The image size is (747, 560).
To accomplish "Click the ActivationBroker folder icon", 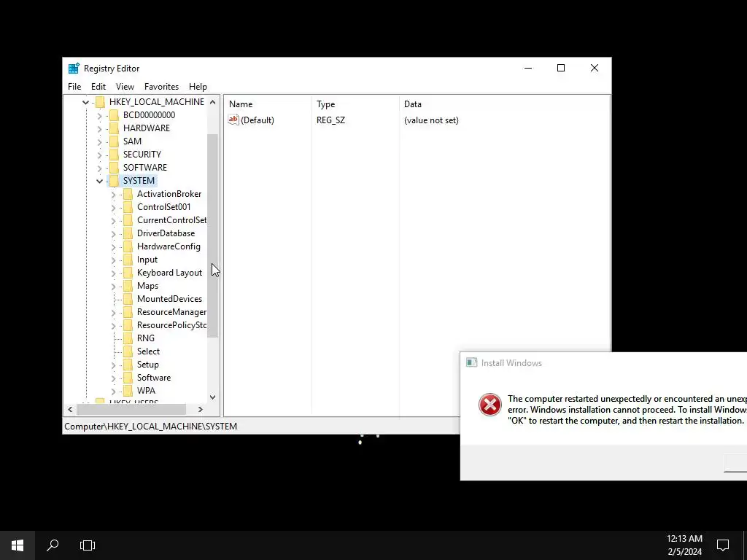I will click(x=128, y=194).
